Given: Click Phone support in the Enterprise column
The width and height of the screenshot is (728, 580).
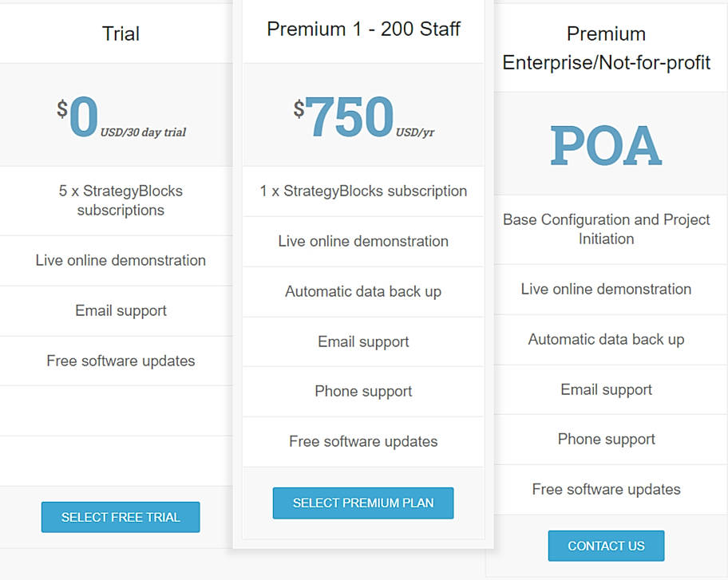Looking at the screenshot, I should point(606,440).
